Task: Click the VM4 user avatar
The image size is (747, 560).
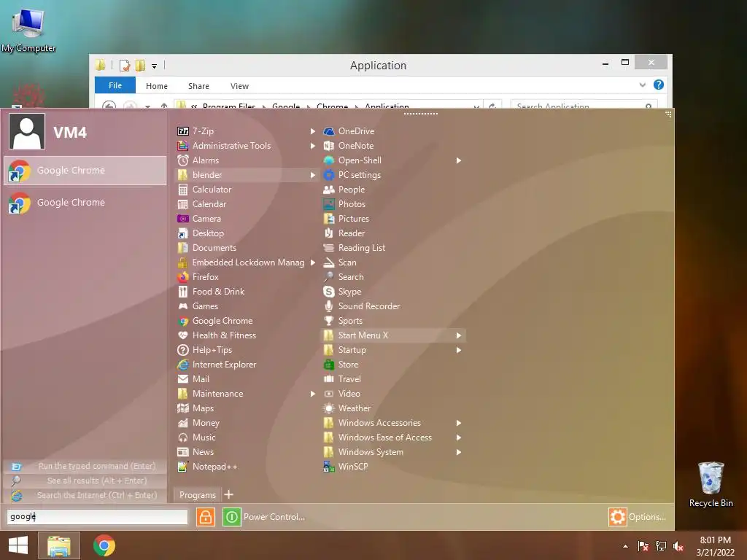Action: click(x=27, y=131)
